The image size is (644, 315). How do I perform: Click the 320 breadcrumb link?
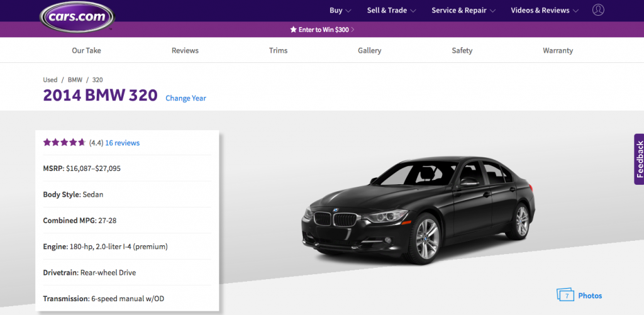pos(97,80)
